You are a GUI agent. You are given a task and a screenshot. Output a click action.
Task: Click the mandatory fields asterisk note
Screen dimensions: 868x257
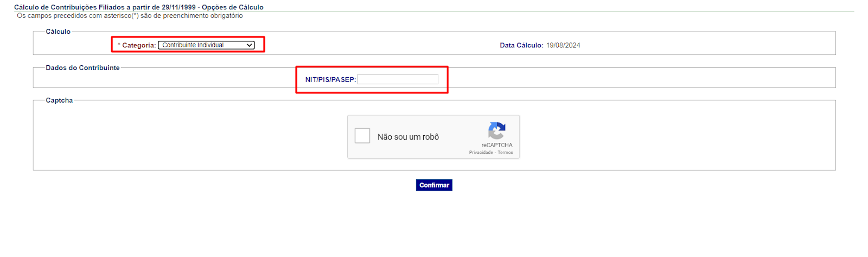pos(130,16)
